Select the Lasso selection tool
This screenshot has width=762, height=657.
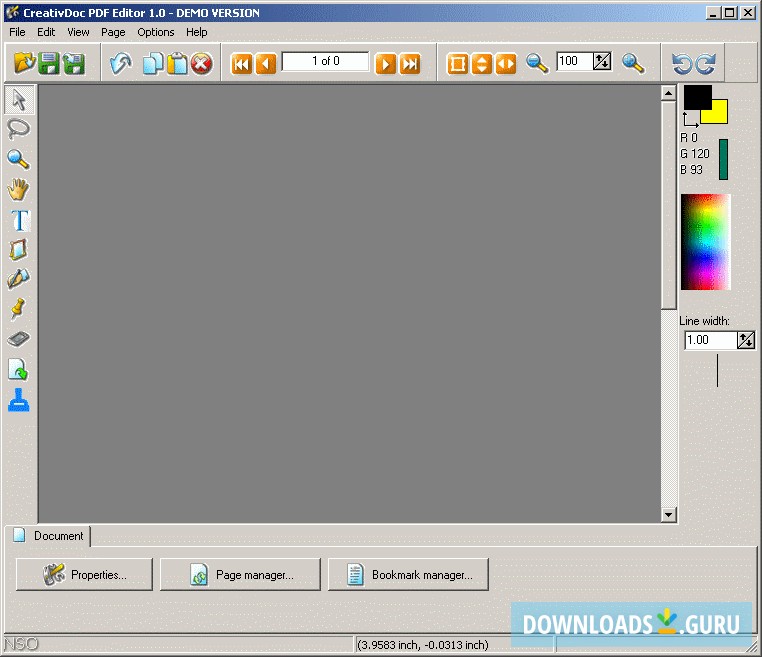coord(19,129)
